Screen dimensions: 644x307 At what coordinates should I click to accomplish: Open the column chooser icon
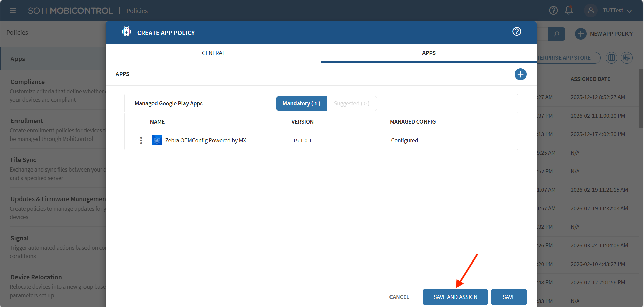(611, 58)
